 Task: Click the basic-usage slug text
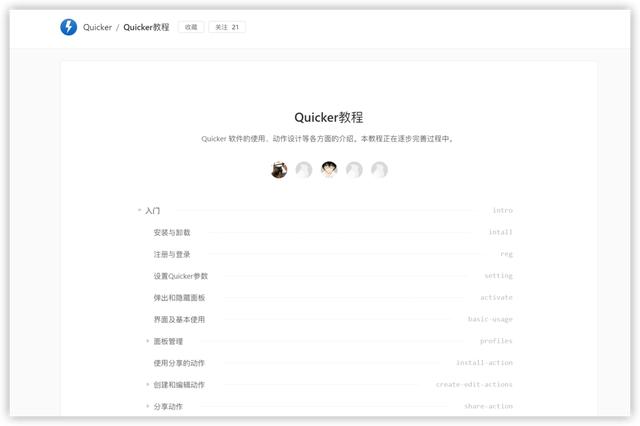pos(490,319)
